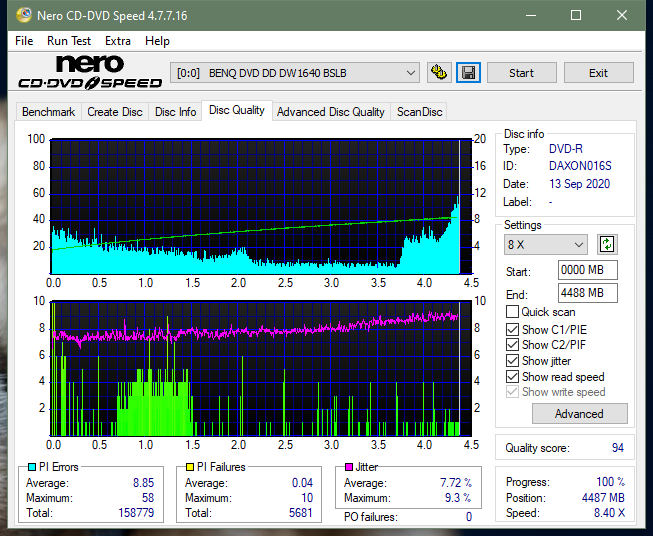Click the save floppy disk icon
The width and height of the screenshot is (653, 536).
pyautogui.click(x=469, y=73)
